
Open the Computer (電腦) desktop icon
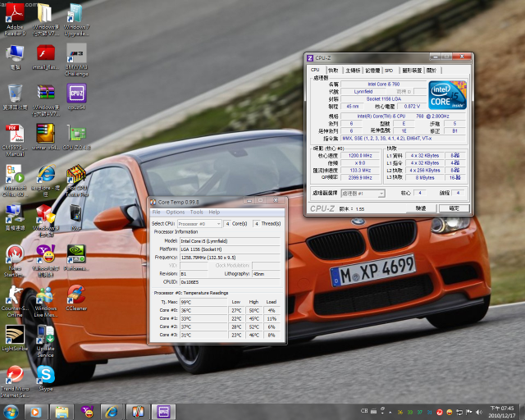point(15,57)
